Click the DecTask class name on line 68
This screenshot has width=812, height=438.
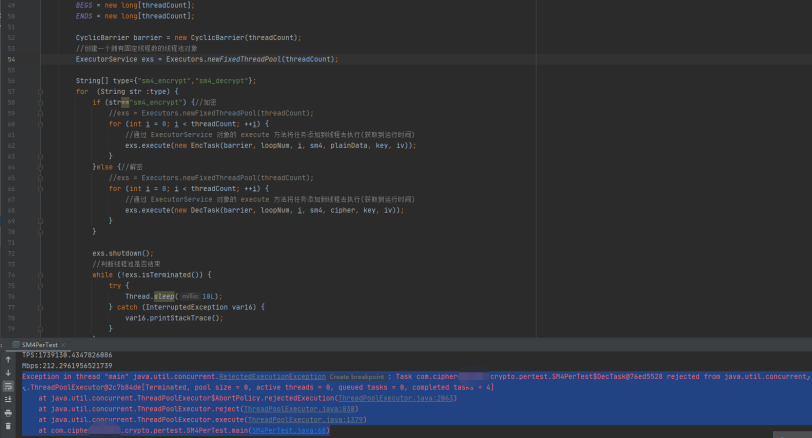[205, 210]
